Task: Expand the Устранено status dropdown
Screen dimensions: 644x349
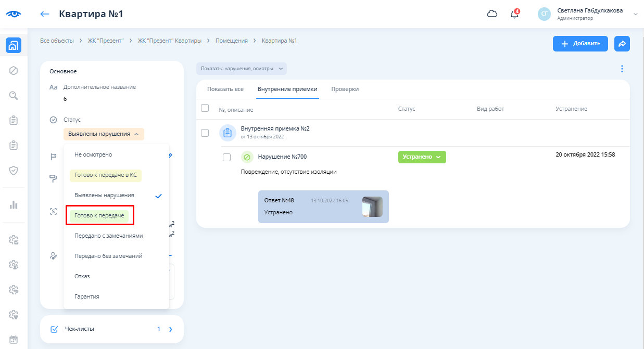Action: tap(422, 157)
